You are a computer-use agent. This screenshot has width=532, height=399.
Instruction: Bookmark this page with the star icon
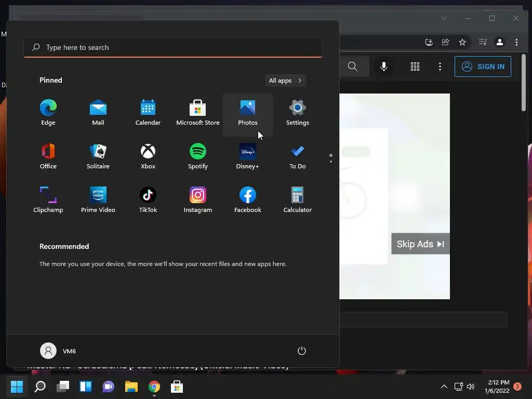462,42
